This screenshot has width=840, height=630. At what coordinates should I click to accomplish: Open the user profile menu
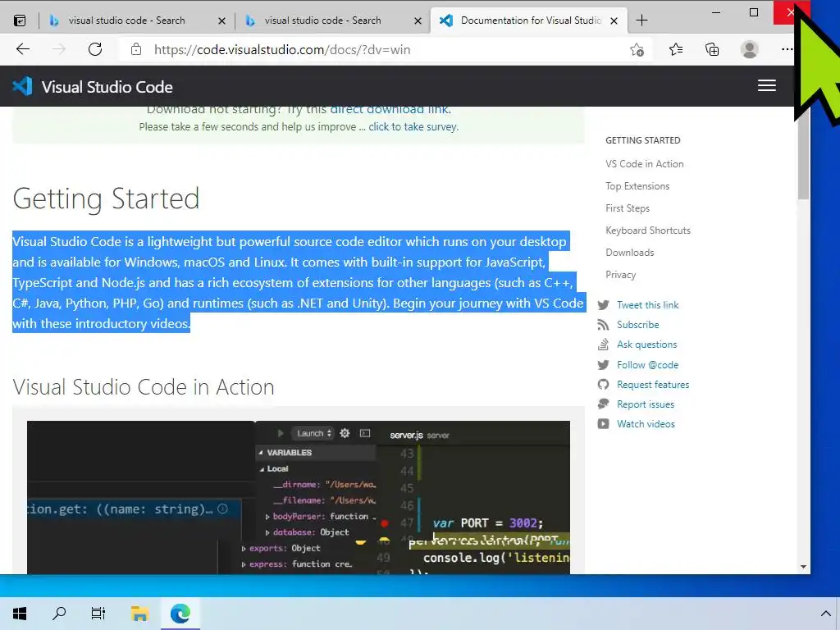point(750,50)
